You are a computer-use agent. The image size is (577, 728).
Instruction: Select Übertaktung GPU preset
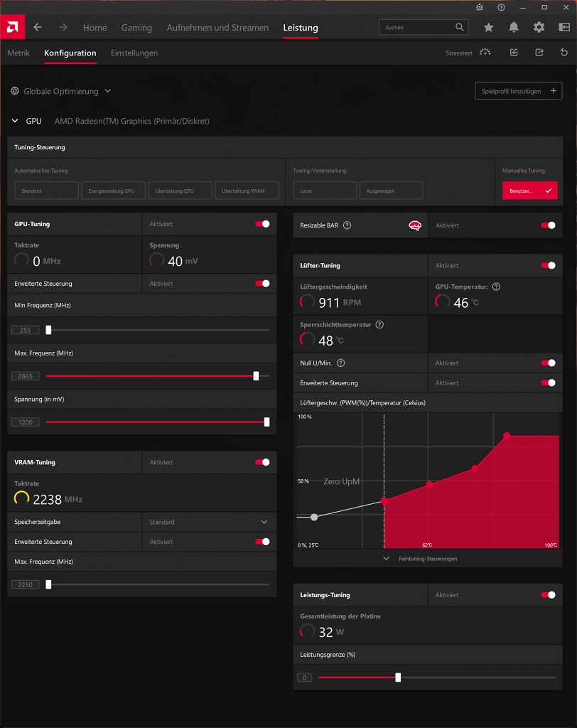point(180,191)
